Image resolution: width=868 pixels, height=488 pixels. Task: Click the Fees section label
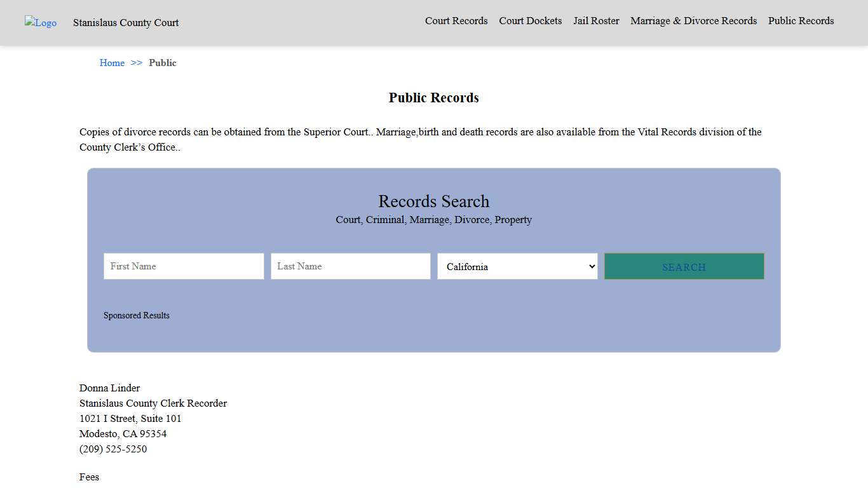pyautogui.click(x=89, y=477)
